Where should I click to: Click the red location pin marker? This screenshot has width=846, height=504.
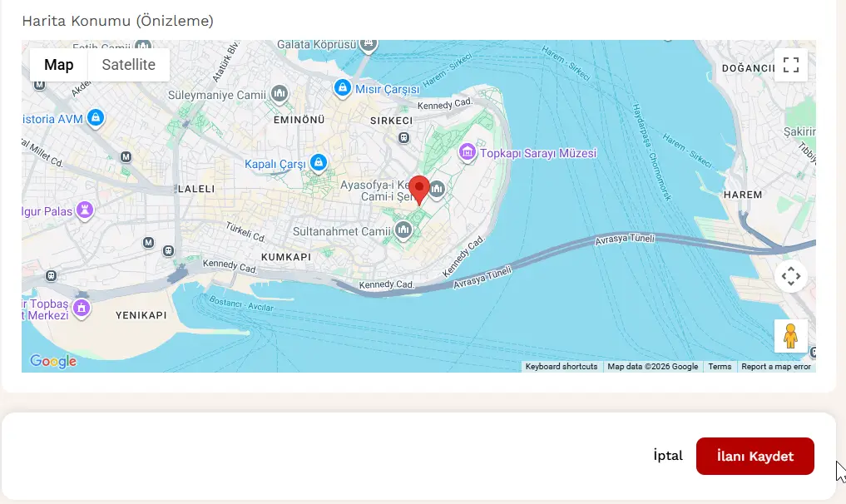point(419,190)
